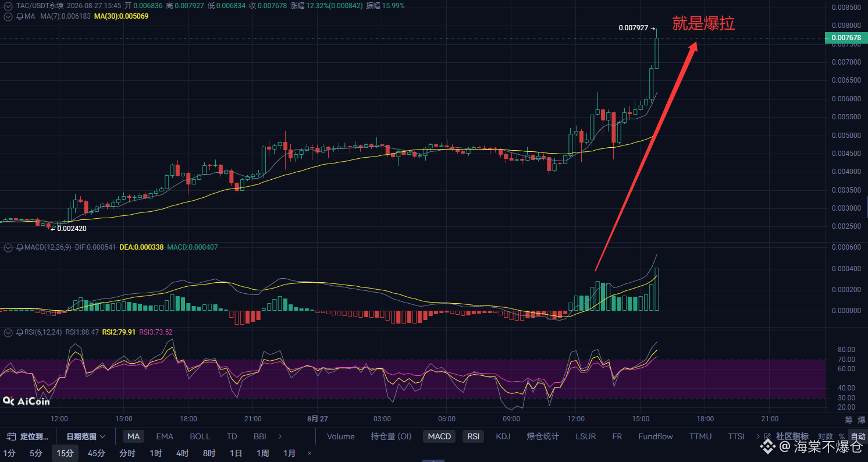Toggle the MACD sub-indicator
This screenshot has width=868, height=462.
(x=439, y=436)
